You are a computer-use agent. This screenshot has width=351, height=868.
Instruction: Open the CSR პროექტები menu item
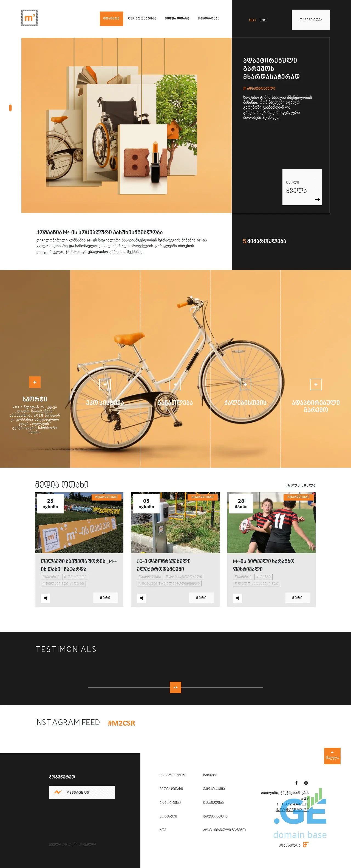142,19
